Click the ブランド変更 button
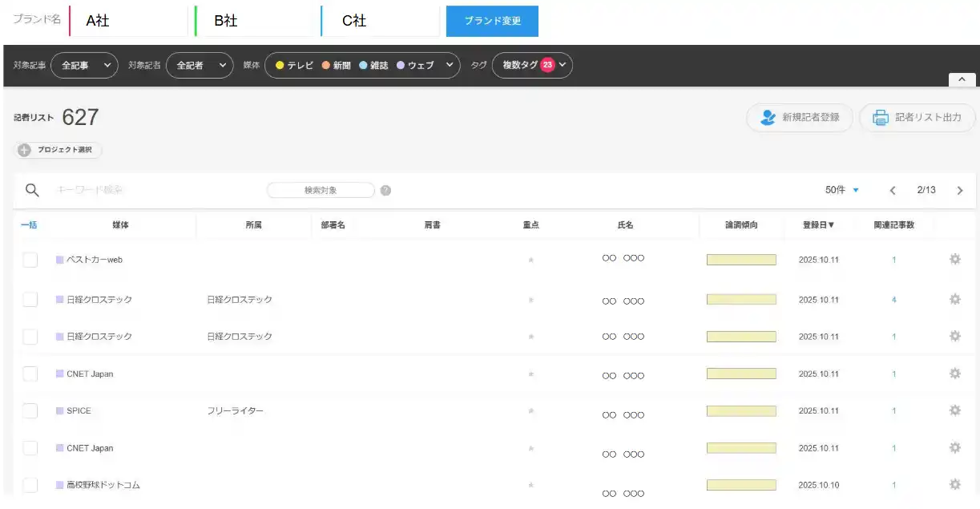980x509 pixels. click(x=492, y=22)
